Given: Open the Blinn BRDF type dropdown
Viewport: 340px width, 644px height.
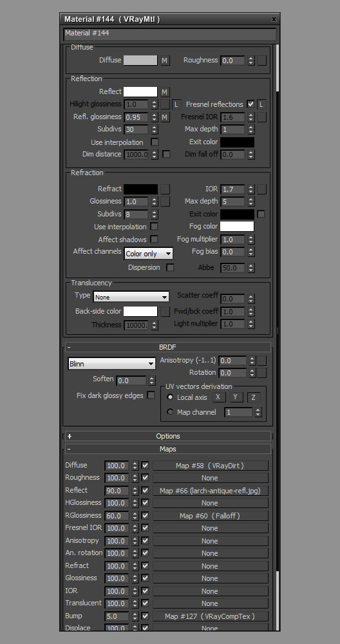Looking at the screenshot, I should 111,363.
